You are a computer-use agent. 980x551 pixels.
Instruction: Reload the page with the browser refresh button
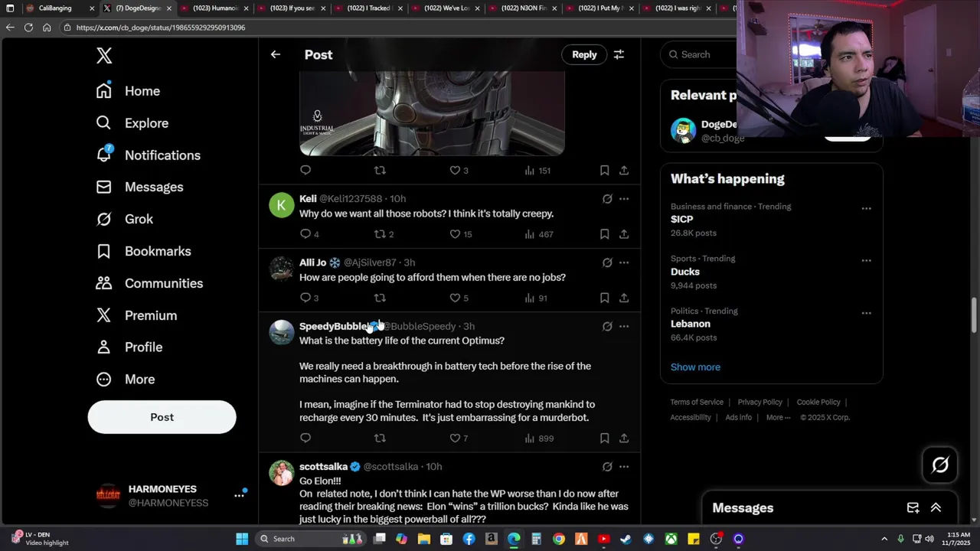tap(28, 28)
